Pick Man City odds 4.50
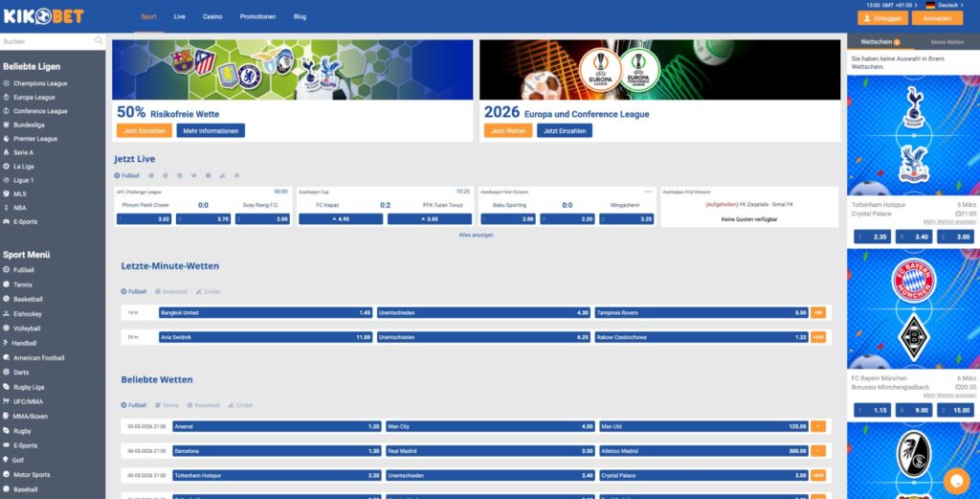Screen dimensions: 980x499 pos(490,426)
